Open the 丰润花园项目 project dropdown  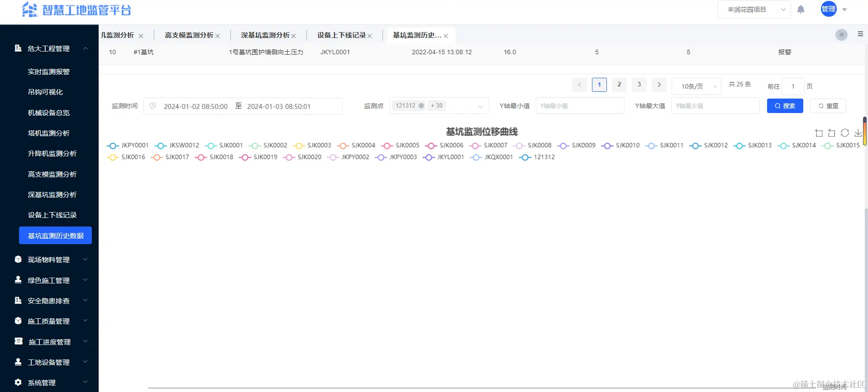point(754,9)
